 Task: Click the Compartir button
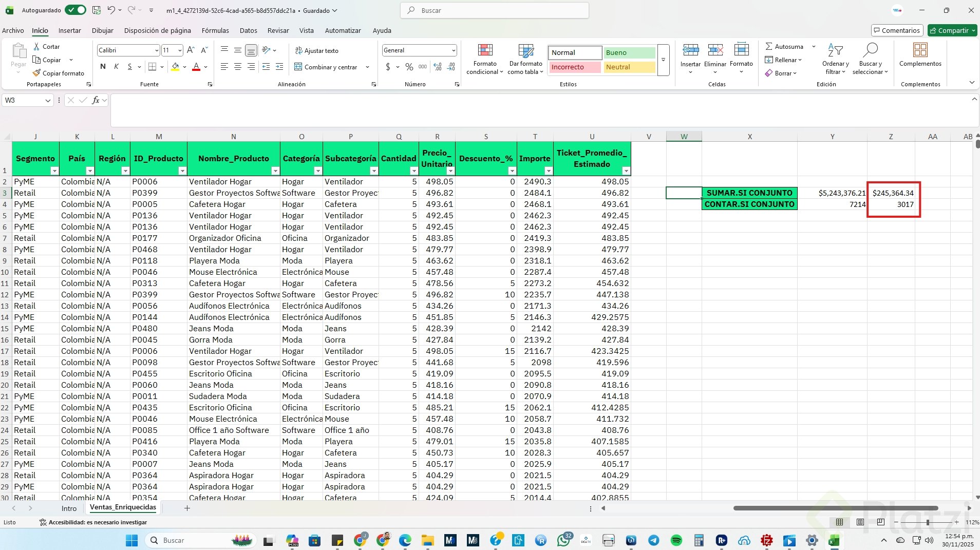(x=952, y=30)
